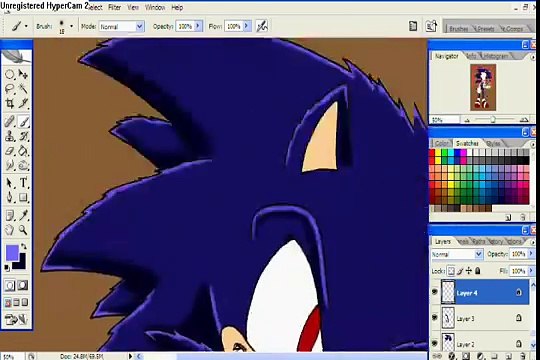Select the Clone Stamp tool

tap(10, 136)
